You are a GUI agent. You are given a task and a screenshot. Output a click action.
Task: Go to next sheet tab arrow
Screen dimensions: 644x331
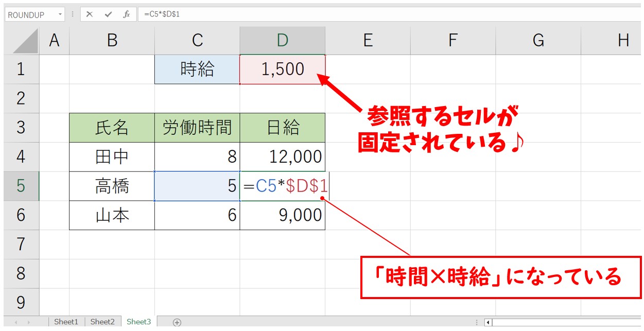[x=28, y=322]
